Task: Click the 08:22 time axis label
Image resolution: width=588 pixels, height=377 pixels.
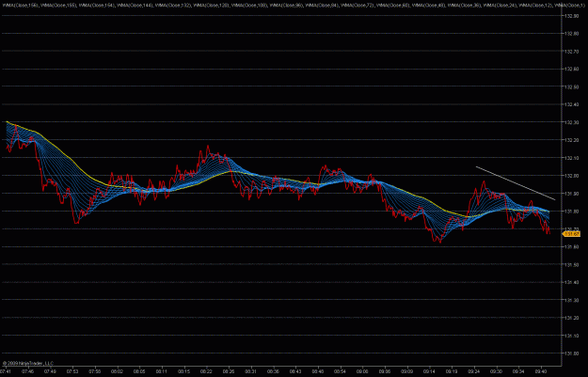Action: click(x=206, y=371)
